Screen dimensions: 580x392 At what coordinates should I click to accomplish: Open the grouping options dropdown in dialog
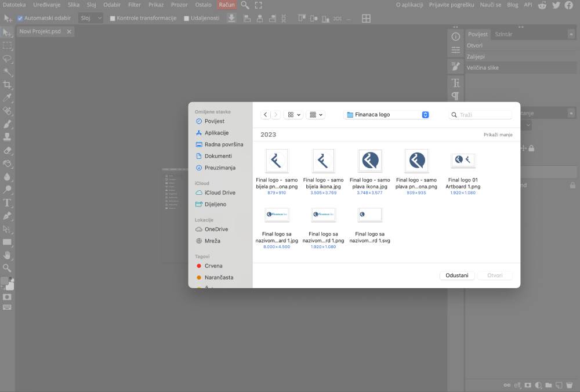coord(316,115)
